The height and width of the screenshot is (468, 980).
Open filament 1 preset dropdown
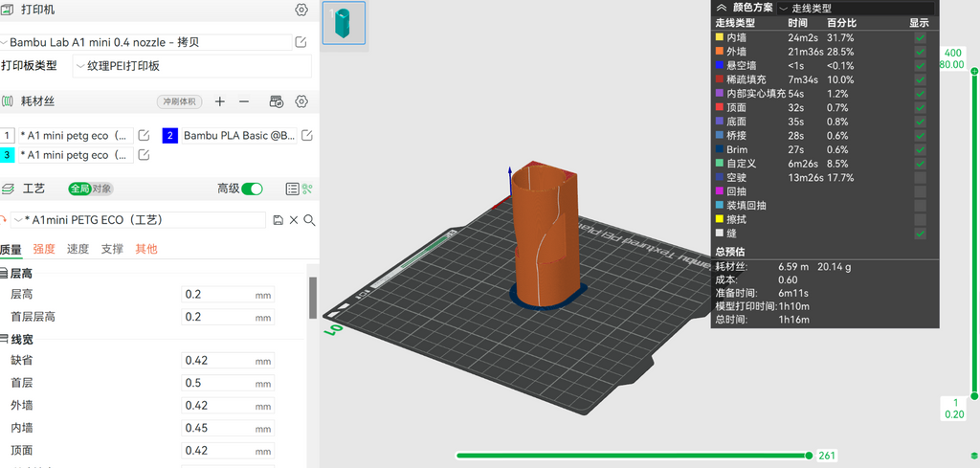76,136
